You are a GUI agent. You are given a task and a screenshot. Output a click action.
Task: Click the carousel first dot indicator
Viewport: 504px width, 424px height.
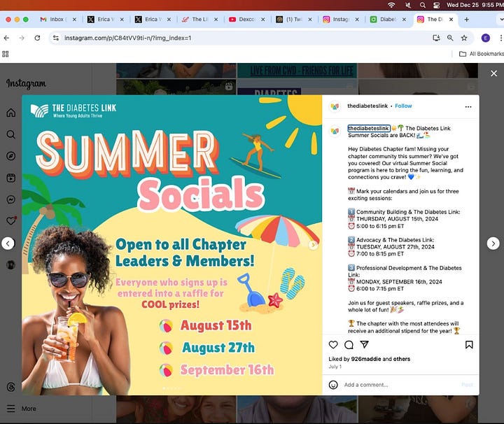[x=164, y=388]
